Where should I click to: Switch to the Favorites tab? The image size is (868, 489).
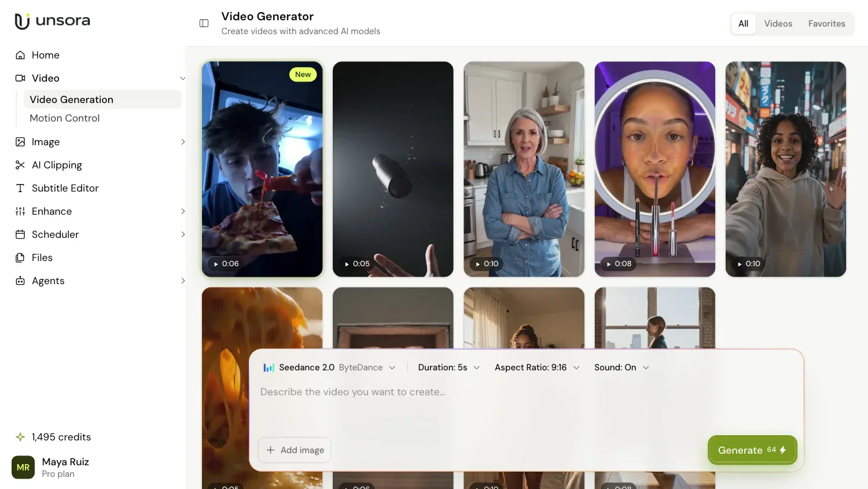pyautogui.click(x=826, y=24)
